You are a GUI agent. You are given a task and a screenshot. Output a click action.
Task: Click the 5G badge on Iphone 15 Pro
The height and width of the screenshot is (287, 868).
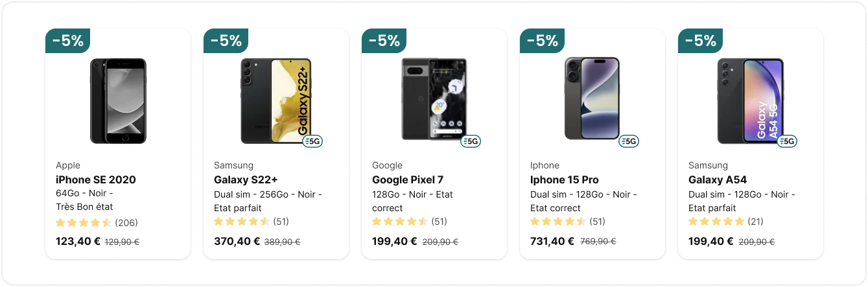629,141
